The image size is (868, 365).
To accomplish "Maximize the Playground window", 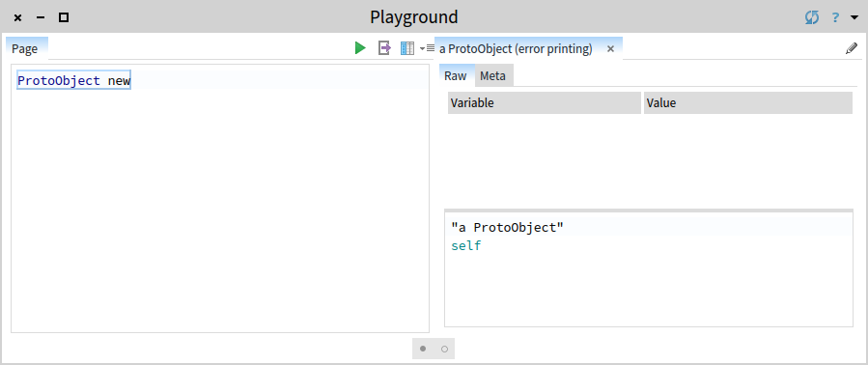I will coord(64,17).
